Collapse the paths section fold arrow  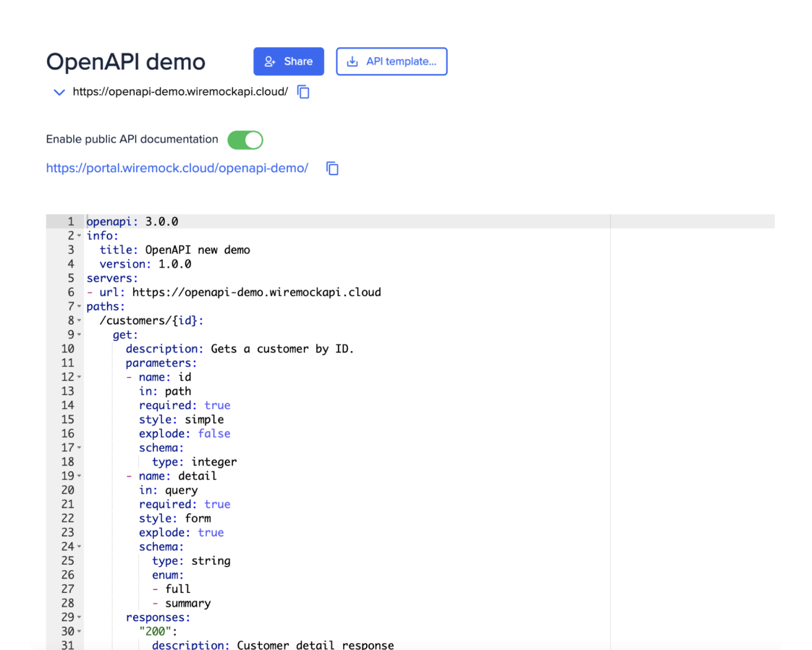(80, 305)
